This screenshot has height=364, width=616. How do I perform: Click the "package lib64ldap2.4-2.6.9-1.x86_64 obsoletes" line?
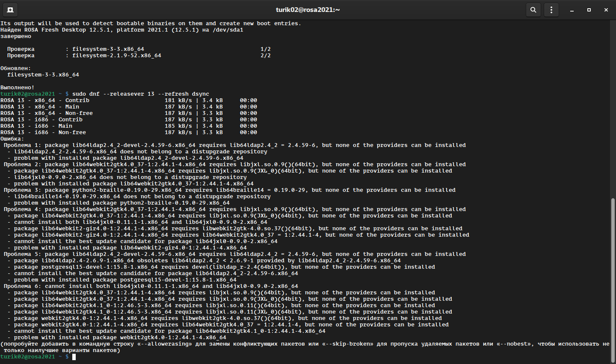click(x=204, y=261)
